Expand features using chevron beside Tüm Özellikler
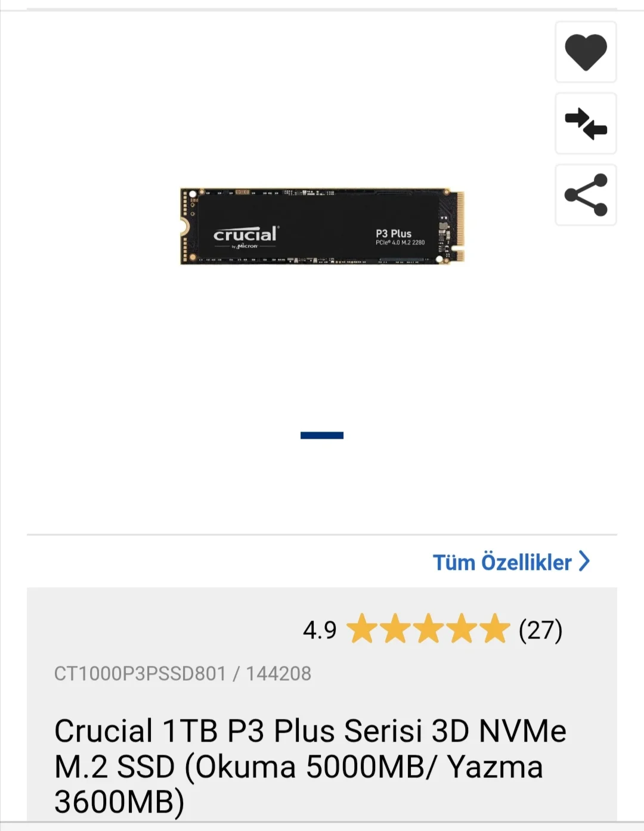The width and height of the screenshot is (644, 831). 584,562
